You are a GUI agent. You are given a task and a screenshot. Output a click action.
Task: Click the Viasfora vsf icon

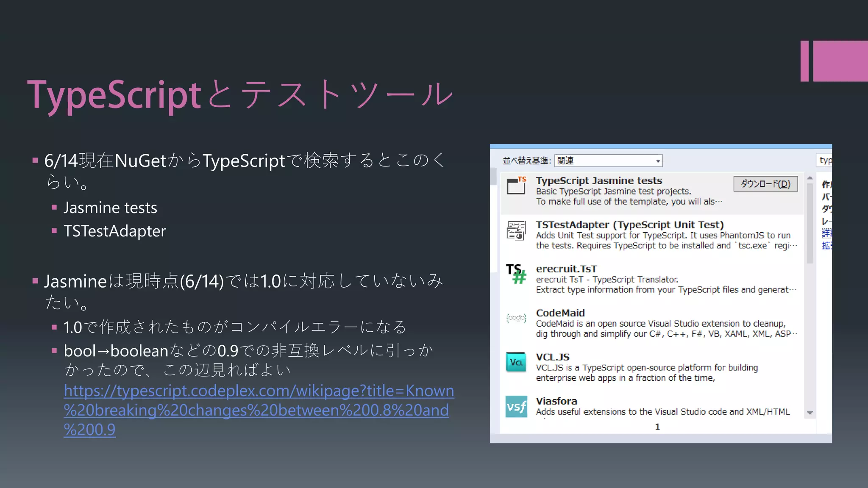pyautogui.click(x=516, y=407)
